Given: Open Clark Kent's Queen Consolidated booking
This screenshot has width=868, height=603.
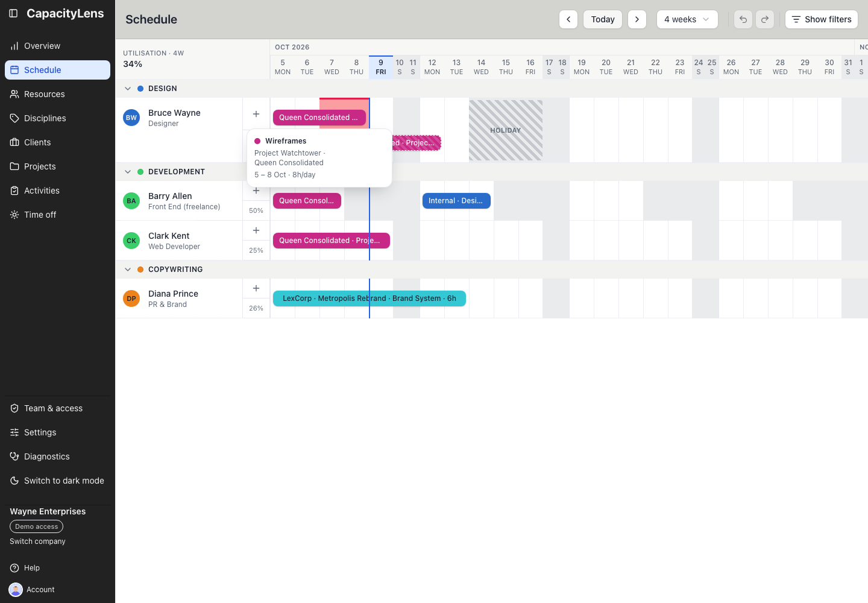Looking at the screenshot, I should pyautogui.click(x=332, y=241).
